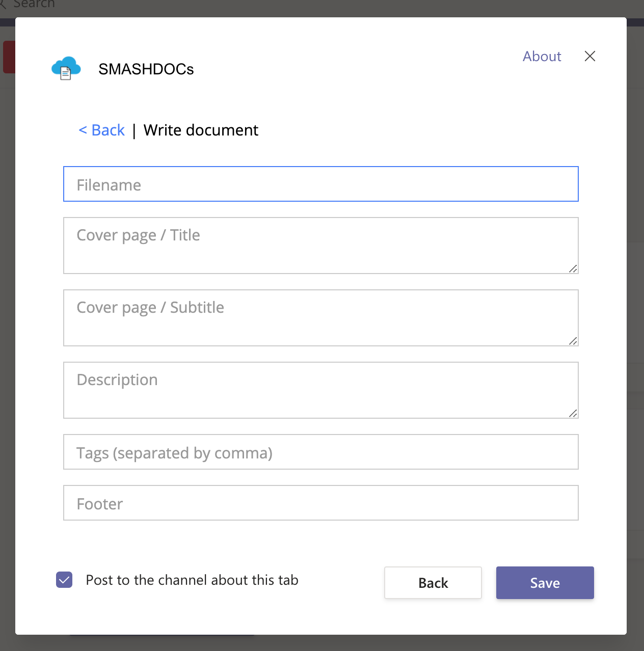The height and width of the screenshot is (651, 644).
Task: Click the SMASHDOCs app title text
Action: tap(146, 69)
